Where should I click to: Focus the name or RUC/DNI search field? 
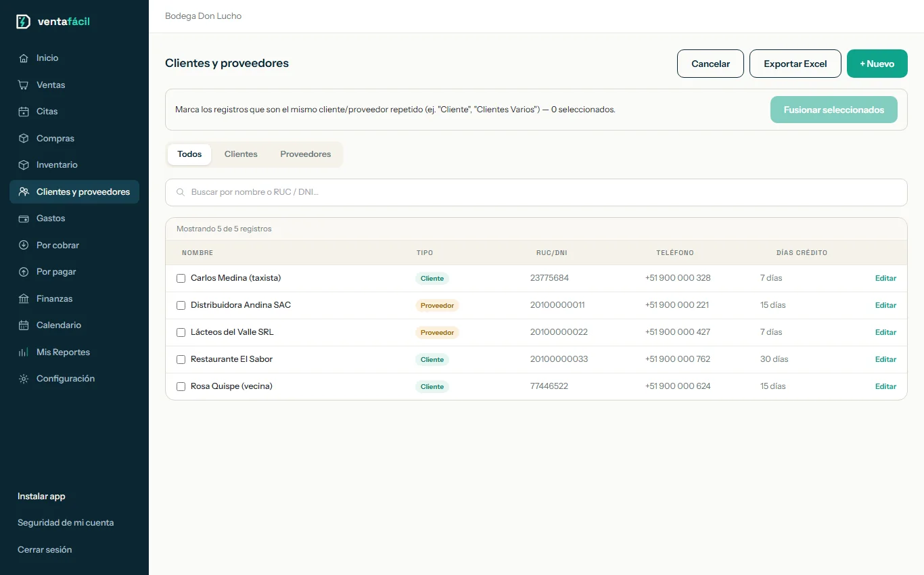536,192
